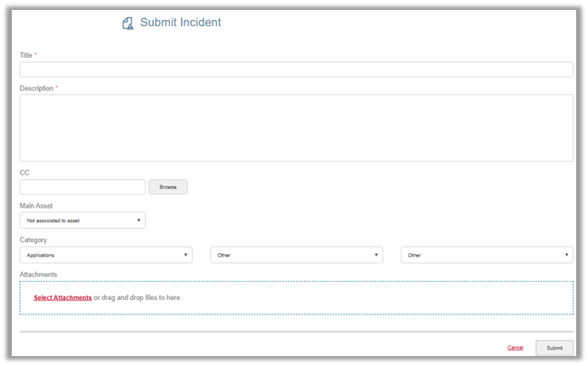Click the Attachments section label
This screenshot has height=366, width=588.
[38, 274]
